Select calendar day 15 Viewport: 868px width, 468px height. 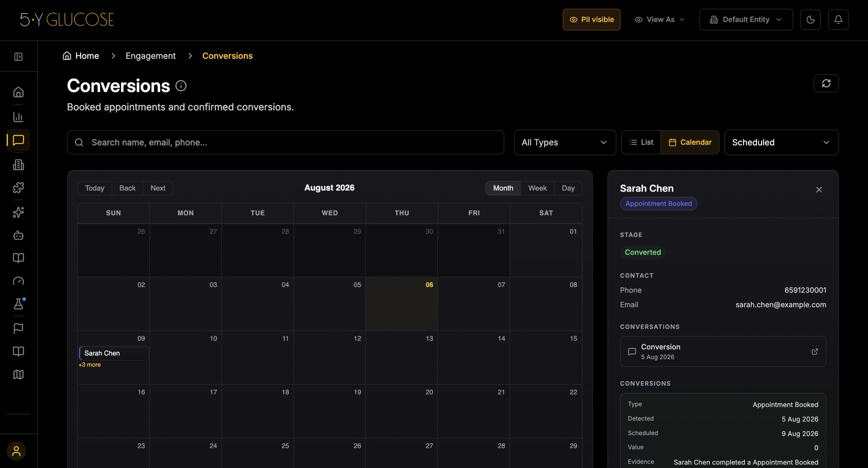click(x=546, y=358)
